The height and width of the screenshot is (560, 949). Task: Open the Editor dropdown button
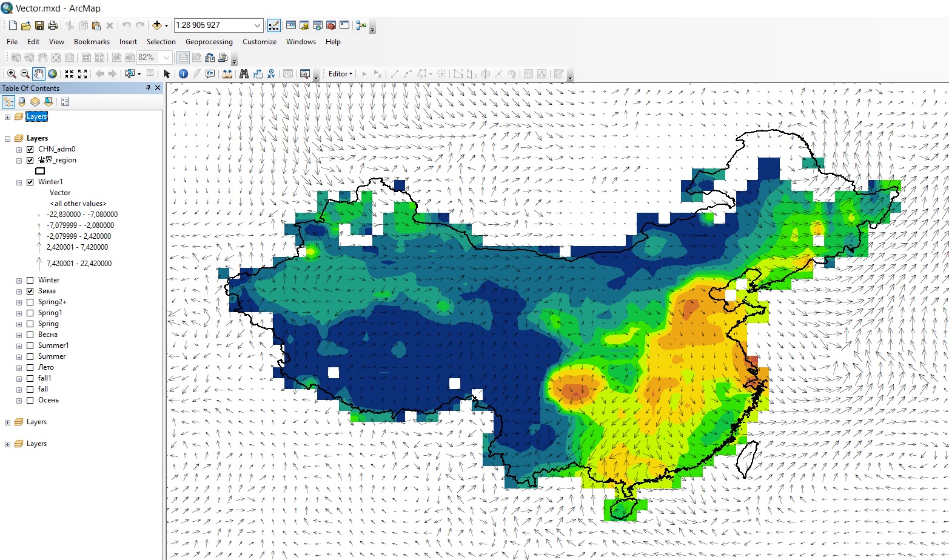tap(340, 74)
